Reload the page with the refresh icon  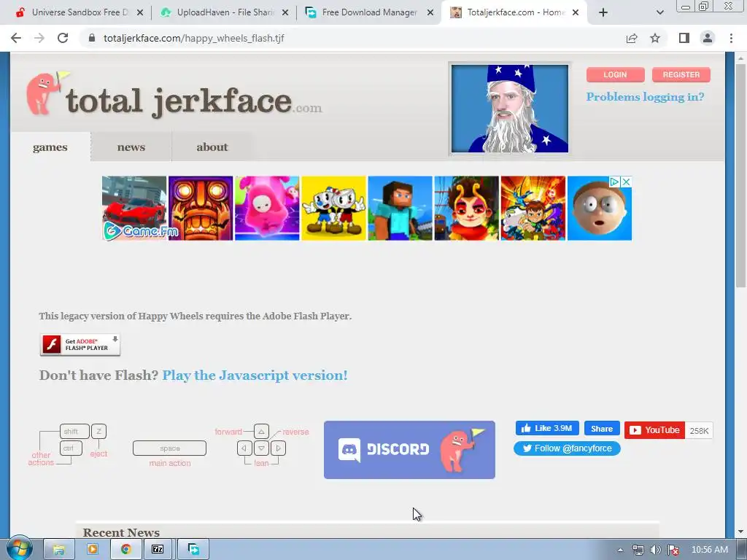click(63, 38)
